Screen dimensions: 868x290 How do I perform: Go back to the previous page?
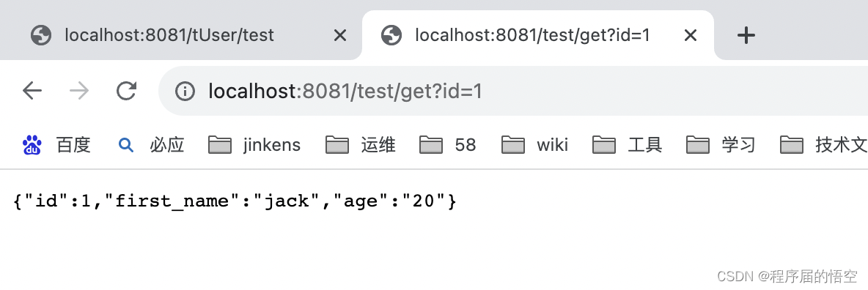pos(32,91)
